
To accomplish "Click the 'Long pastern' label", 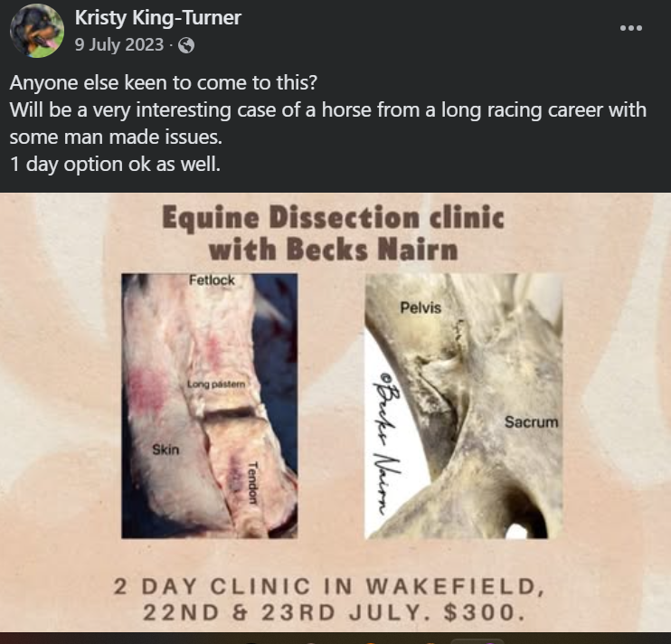I will 216,384.
